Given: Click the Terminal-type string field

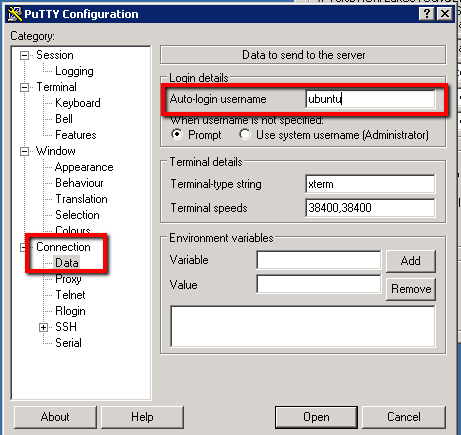Looking at the screenshot, I should coord(370,184).
